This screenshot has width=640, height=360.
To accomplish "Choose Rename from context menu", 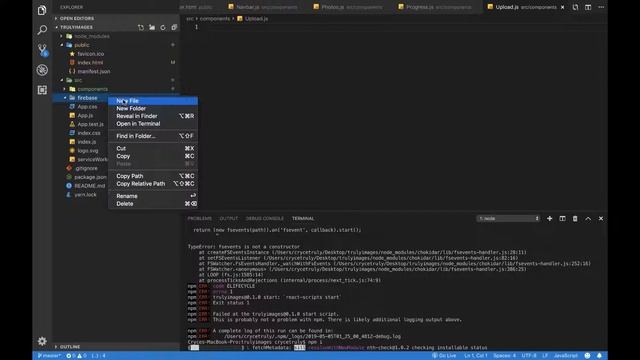I will coord(153,196).
